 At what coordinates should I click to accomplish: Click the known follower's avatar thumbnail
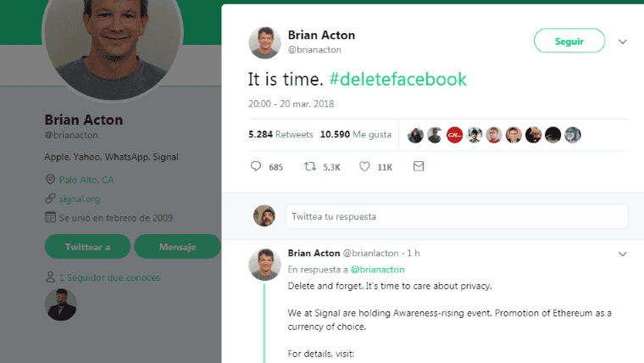pyautogui.click(x=61, y=304)
